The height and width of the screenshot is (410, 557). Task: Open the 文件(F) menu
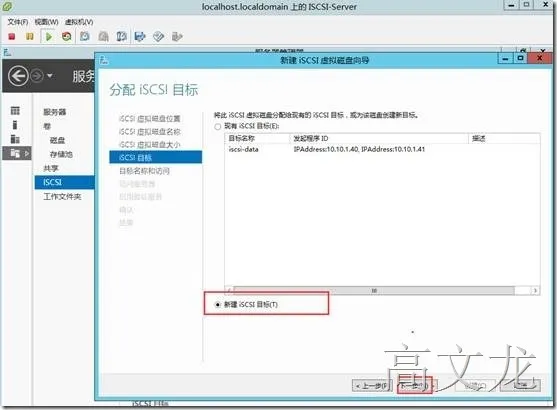click(18, 22)
